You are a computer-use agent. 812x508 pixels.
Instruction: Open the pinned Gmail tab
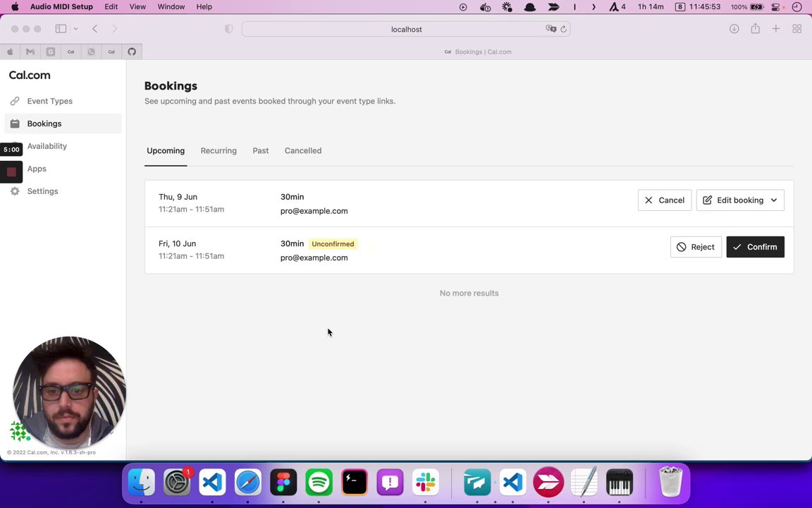click(x=30, y=52)
